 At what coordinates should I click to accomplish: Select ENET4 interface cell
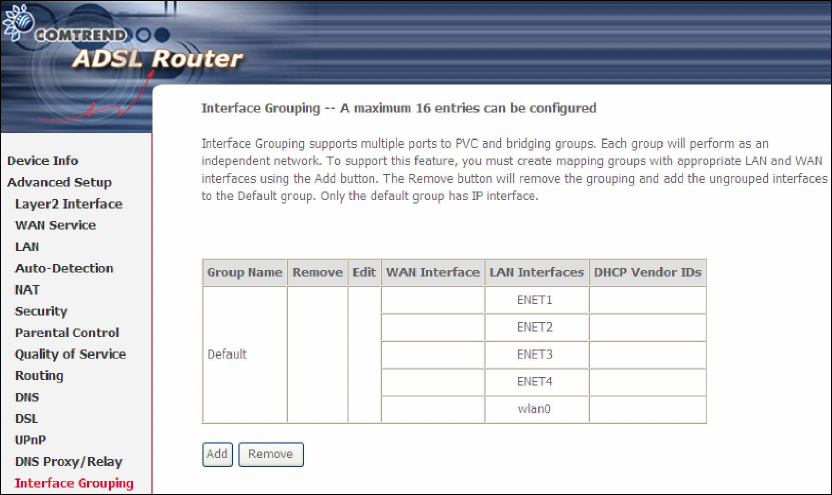pyautogui.click(x=536, y=382)
